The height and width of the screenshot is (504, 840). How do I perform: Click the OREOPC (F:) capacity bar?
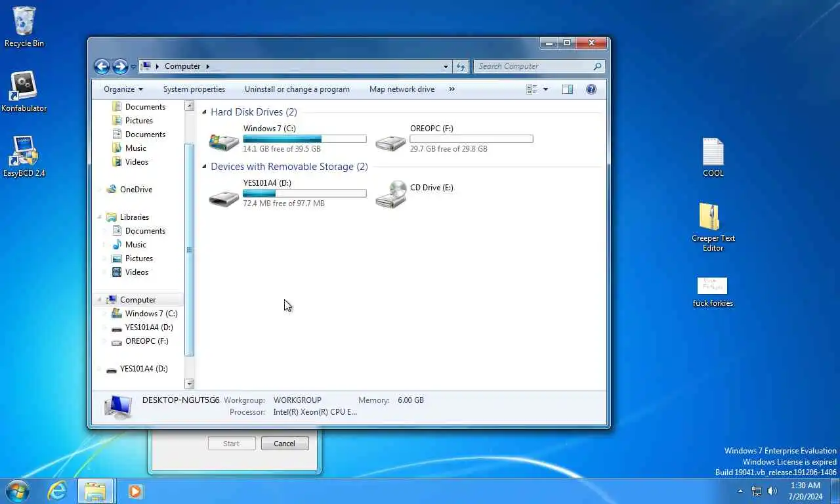[471, 139]
